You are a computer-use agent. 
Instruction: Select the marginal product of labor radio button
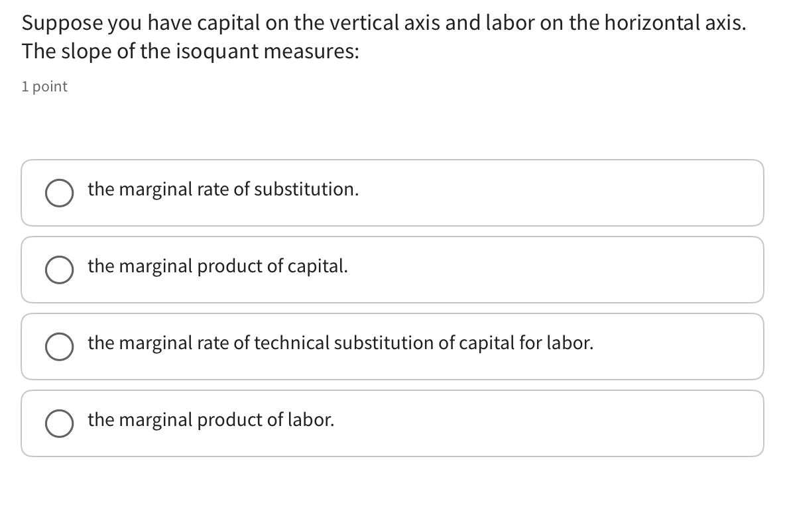click(59, 423)
